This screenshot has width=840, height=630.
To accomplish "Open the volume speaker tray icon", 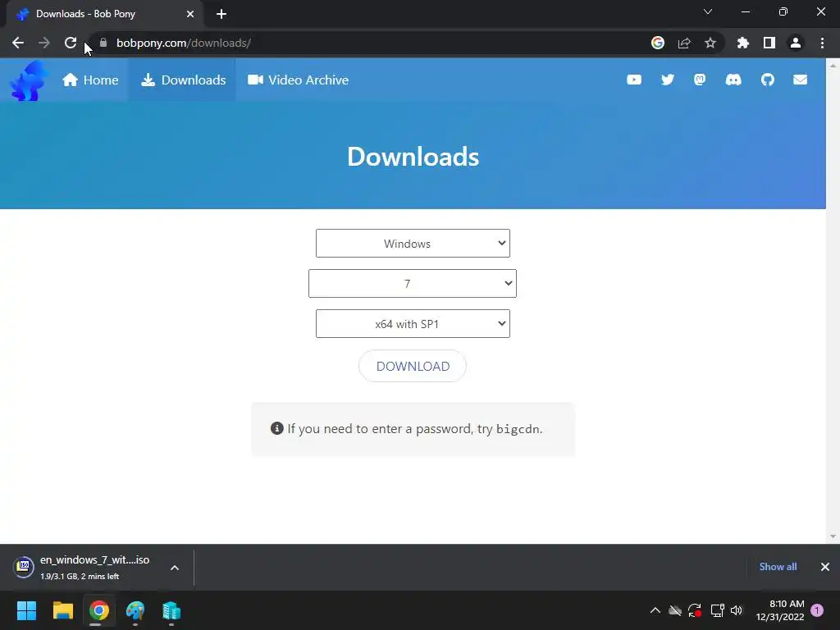I will [x=737, y=610].
